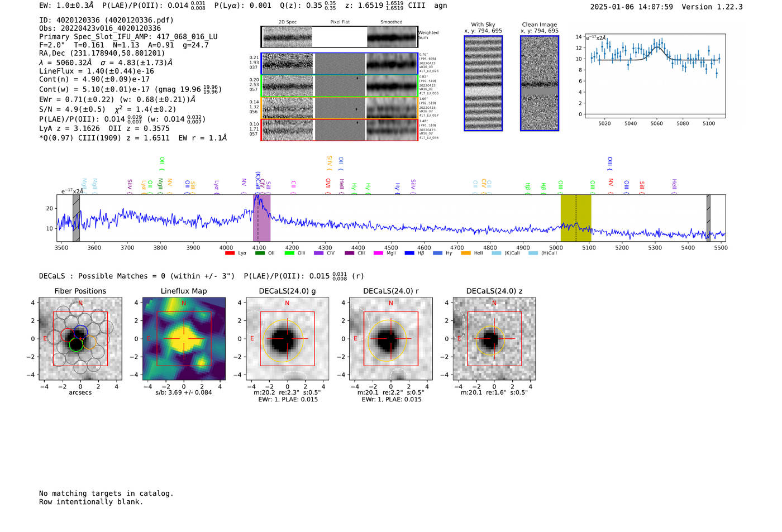Click the CIV purple legend swatch

(318, 253)
